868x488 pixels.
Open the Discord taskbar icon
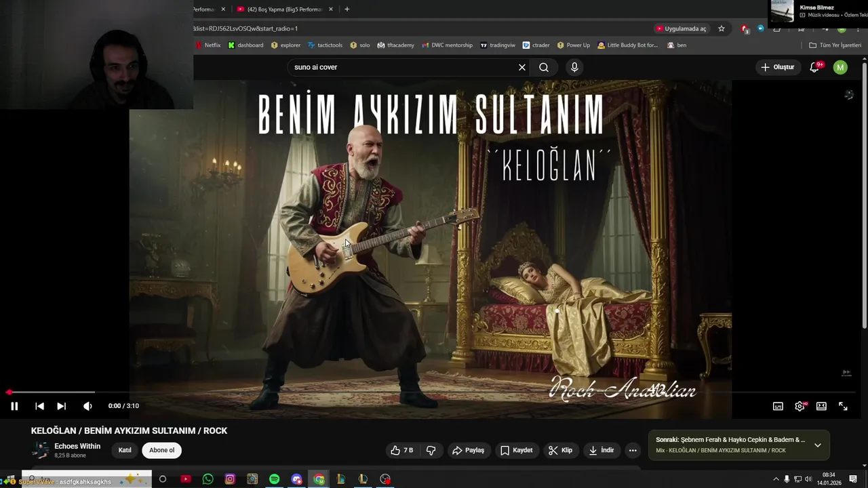(x=296, y=479)
